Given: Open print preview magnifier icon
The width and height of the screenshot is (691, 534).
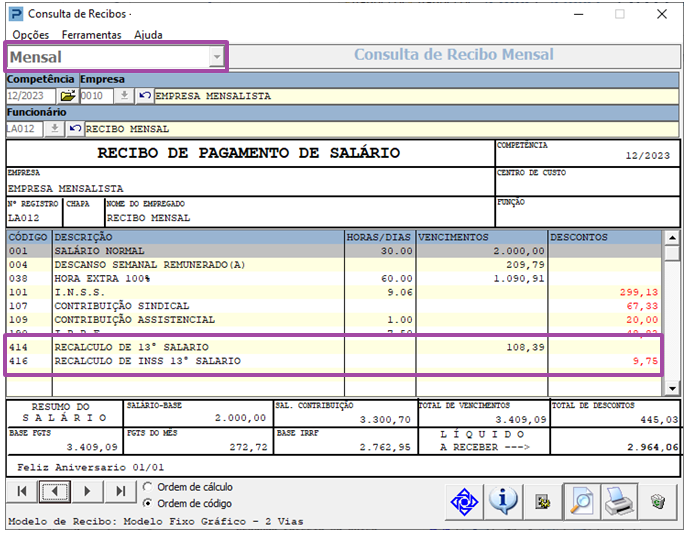Looking at the screenshot, I should pos(581,502).
